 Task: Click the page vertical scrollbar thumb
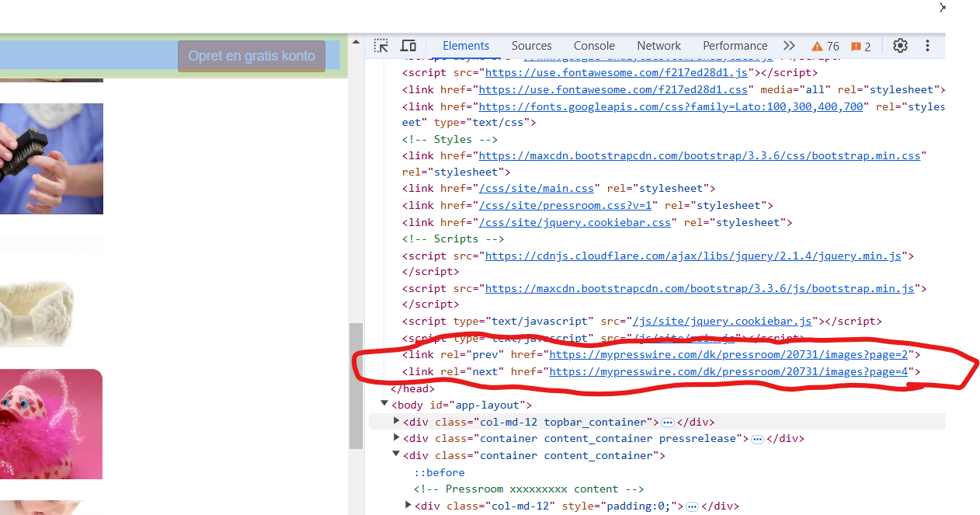(356, 386)
